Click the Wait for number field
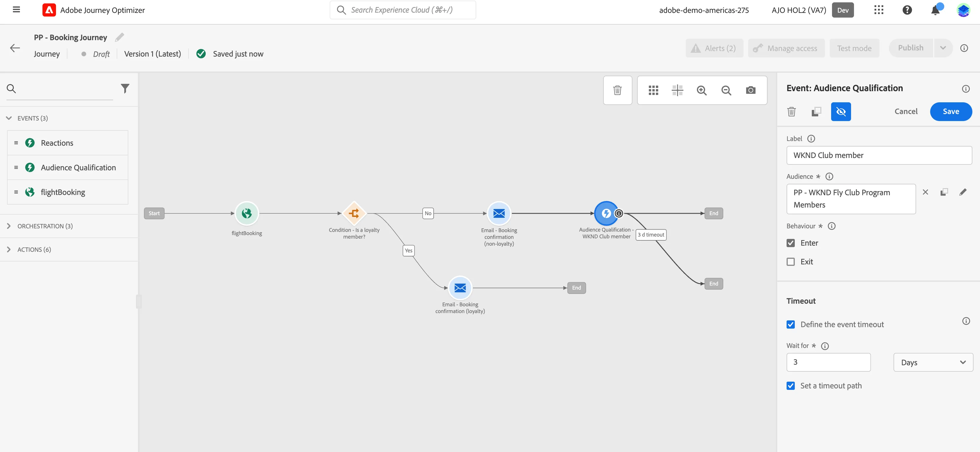 pyautogui.click(x=828, y=362)
